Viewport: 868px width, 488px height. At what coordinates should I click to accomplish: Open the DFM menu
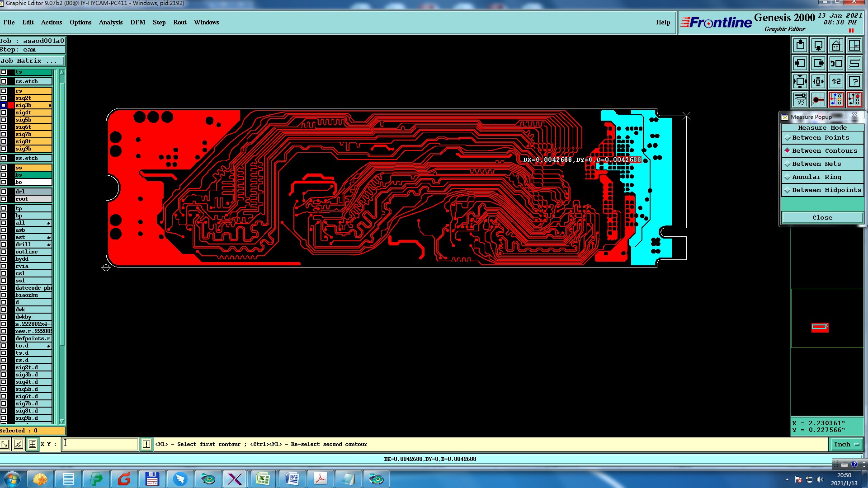click(x=137, y=23)
